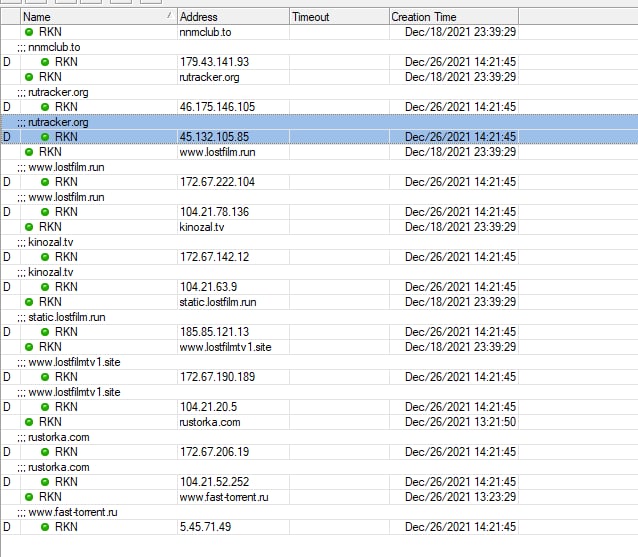Click the green status dot in www.fast-torrent.ru address row
The image size is (638, 557).
point(29,497)
